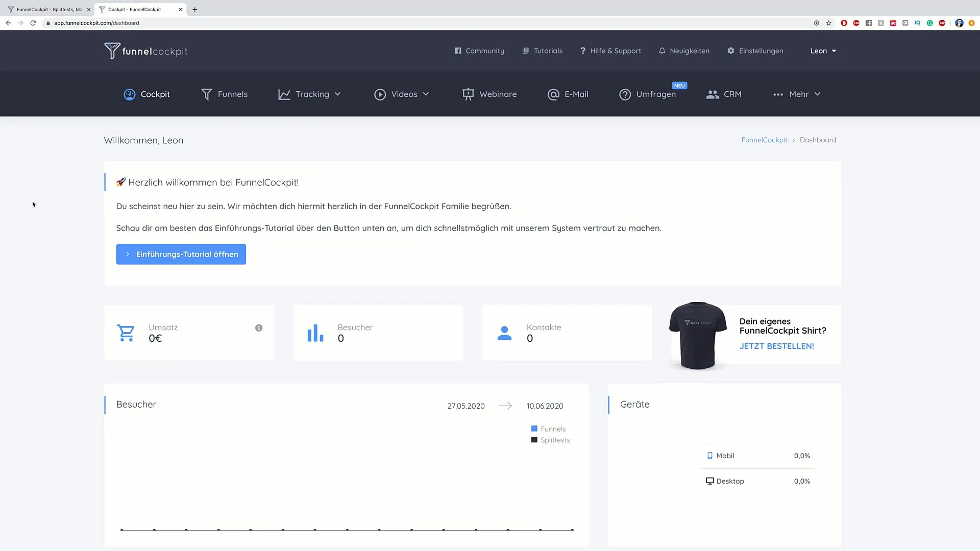
Task: Go to Webinare section
Action: [x=489, y=94]
